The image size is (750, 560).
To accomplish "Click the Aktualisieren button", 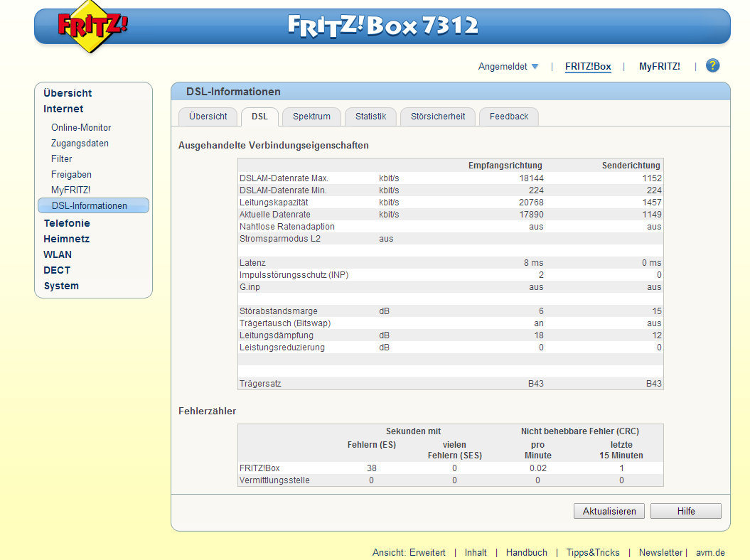I will [609, 511].
